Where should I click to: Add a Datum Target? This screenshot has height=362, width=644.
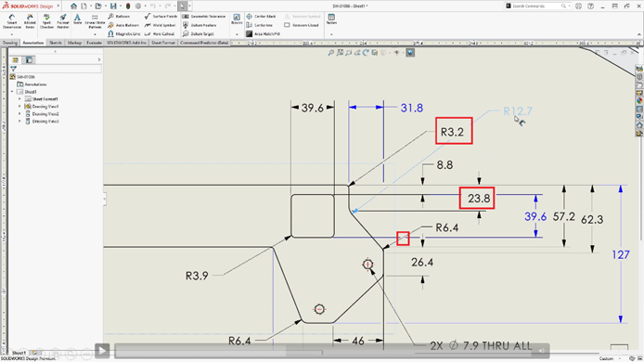pyautogui.click(x=199, y=33)
